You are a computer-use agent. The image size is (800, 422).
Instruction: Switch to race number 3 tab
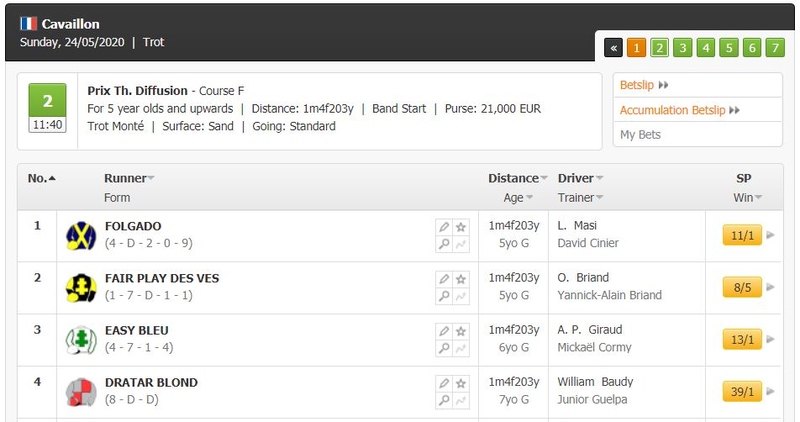pyautogui.click(x=683, y=48)
